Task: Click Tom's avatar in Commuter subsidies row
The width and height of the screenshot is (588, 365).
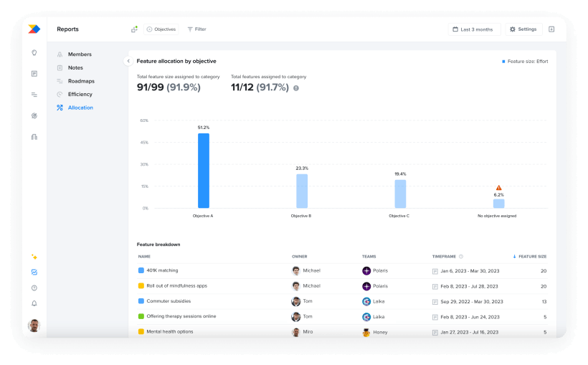Action: (x=296, y=301)
